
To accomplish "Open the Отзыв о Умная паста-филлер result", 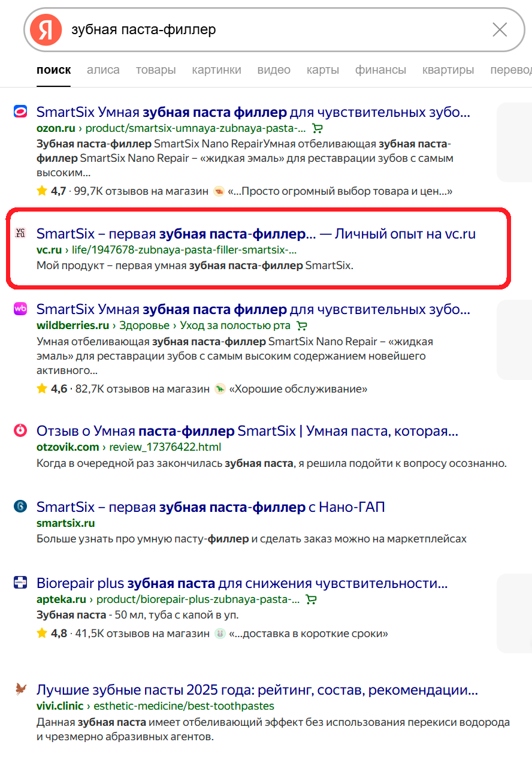I will point(247,431).
